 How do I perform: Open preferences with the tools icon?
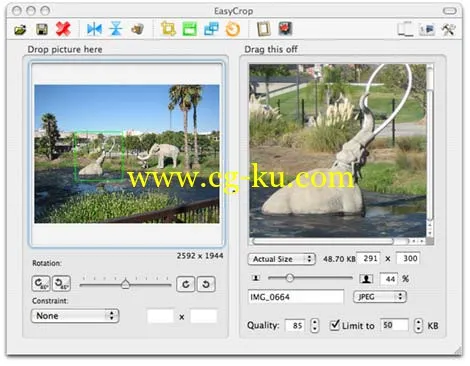(448, 29)
